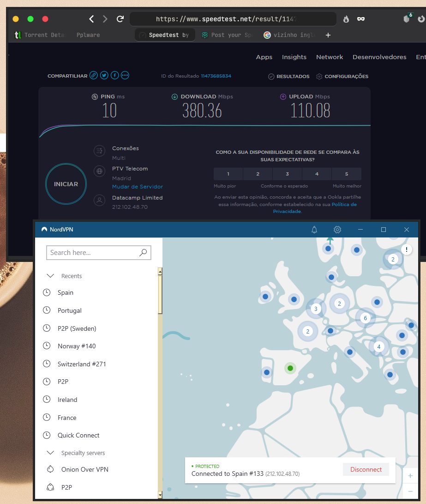The width and height of the screenshot is (426, 504).
Task: Disconnect from Spain #133
Action: coord(366,469)
